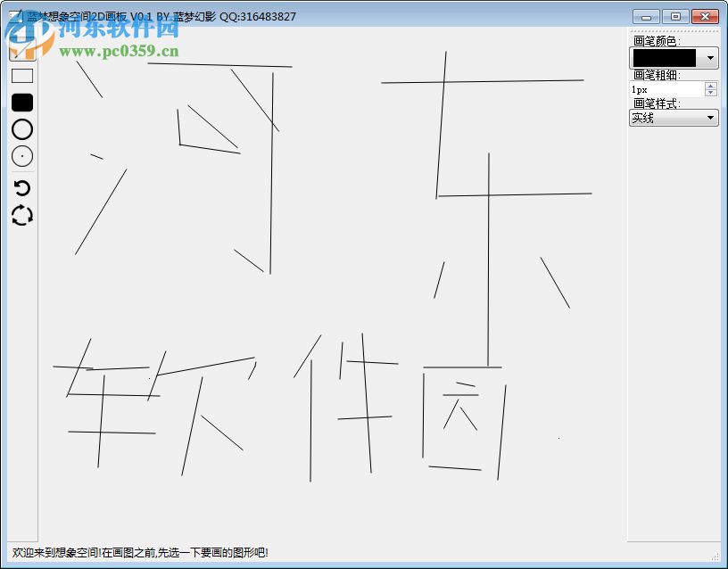Undo the last drawing stroke

point(21,188)
